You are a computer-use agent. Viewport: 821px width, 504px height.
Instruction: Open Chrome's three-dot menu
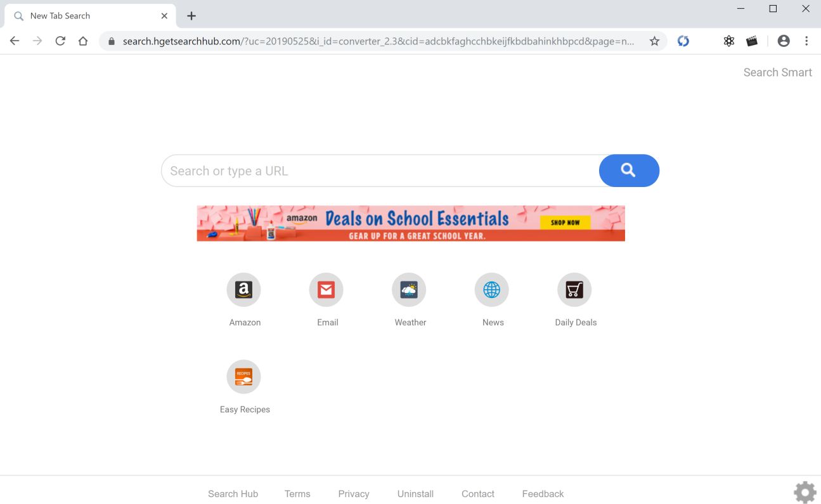point(806,41)
